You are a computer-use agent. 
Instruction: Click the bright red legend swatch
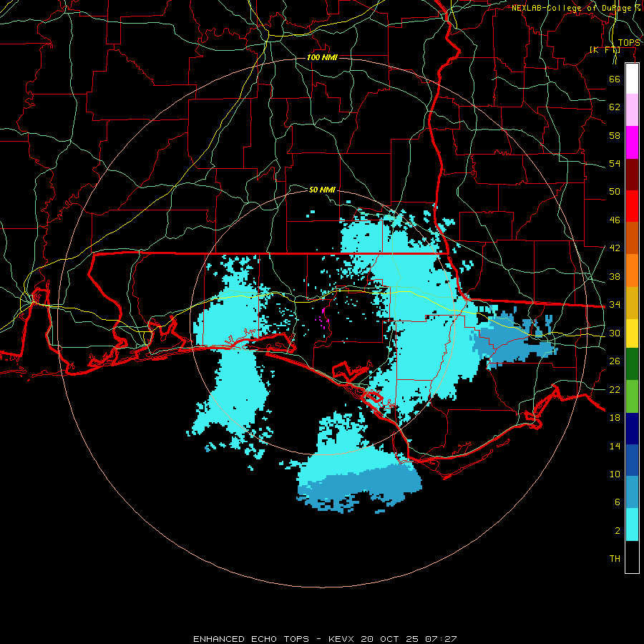tap(632, 206)
